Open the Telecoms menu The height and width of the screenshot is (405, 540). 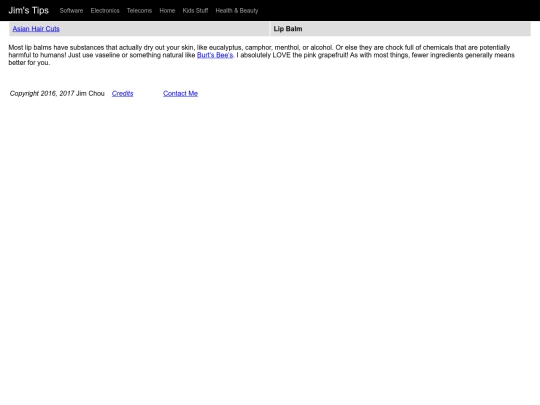(x=139, y=11)
